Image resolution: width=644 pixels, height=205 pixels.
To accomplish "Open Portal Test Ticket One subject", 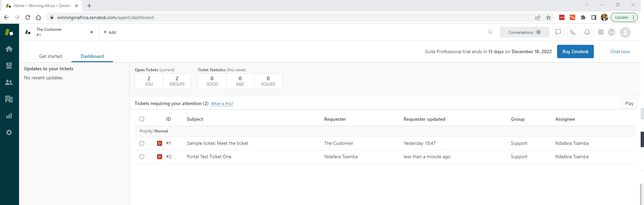I will coord(209,157).
